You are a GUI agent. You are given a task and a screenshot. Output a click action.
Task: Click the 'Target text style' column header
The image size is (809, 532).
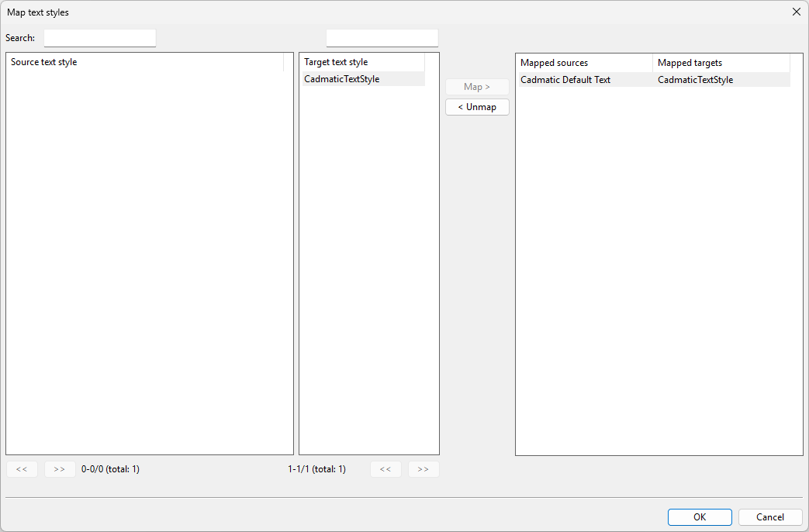[x=361, y=62]
